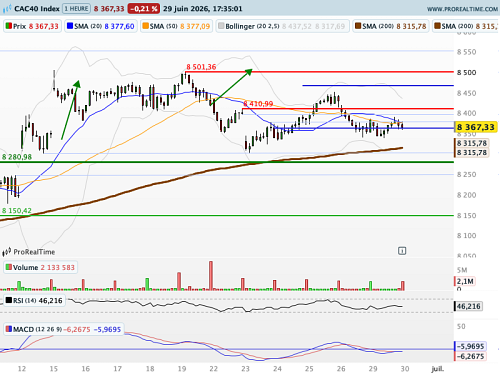Screen dimensions: 500x375
Task: Open the SMA (200) 8 315,78 indicator settings
Action: tap(391, 26)
